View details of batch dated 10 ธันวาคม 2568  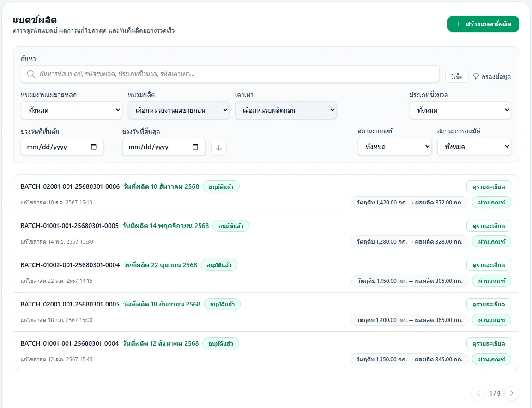click(489, 186)
